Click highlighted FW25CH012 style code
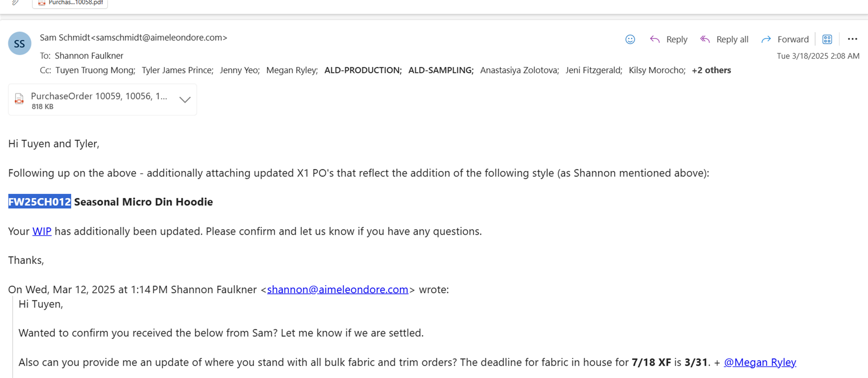Screen dimensions: 868x378 pos(40,202)
